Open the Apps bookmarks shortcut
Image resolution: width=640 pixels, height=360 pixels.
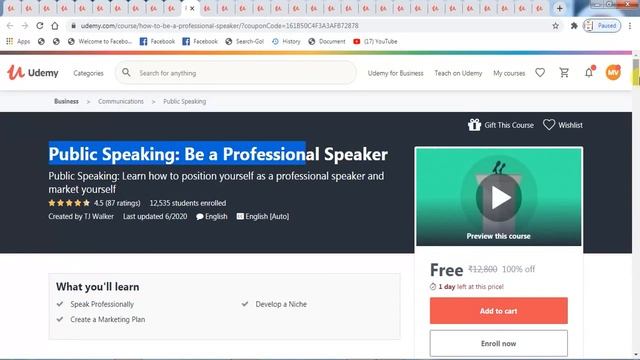tap(18, 41)
